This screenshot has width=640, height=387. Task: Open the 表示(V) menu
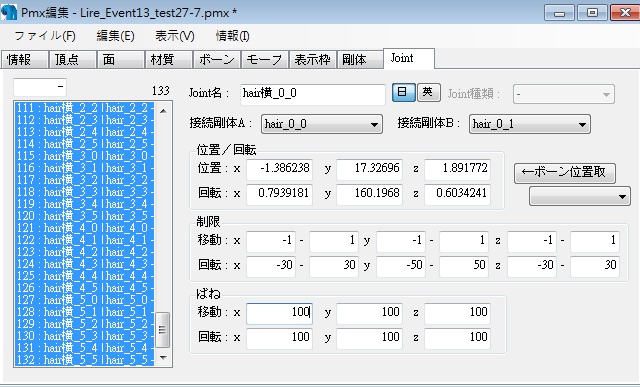[175, 36]
